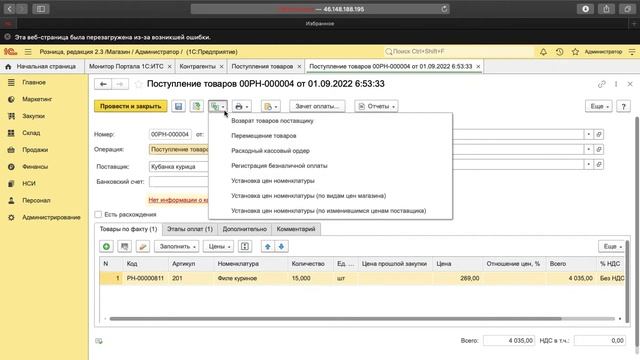Open Продажи section in sidebar

(35, 150)
